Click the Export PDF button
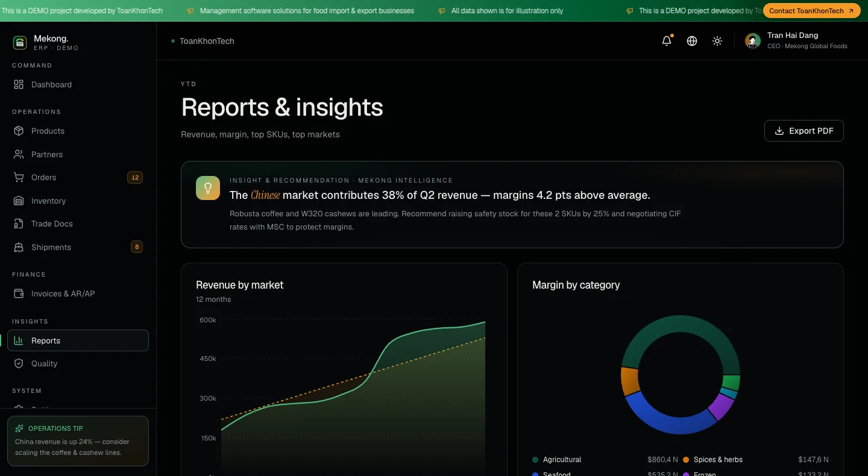 click(804, 131)
